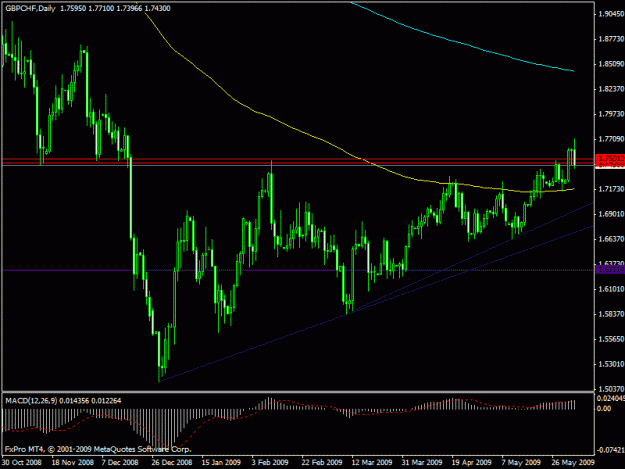Select the -0.07421 MACD scale value
This screenshot has width=625, height=469.
(x=610, y=450)
